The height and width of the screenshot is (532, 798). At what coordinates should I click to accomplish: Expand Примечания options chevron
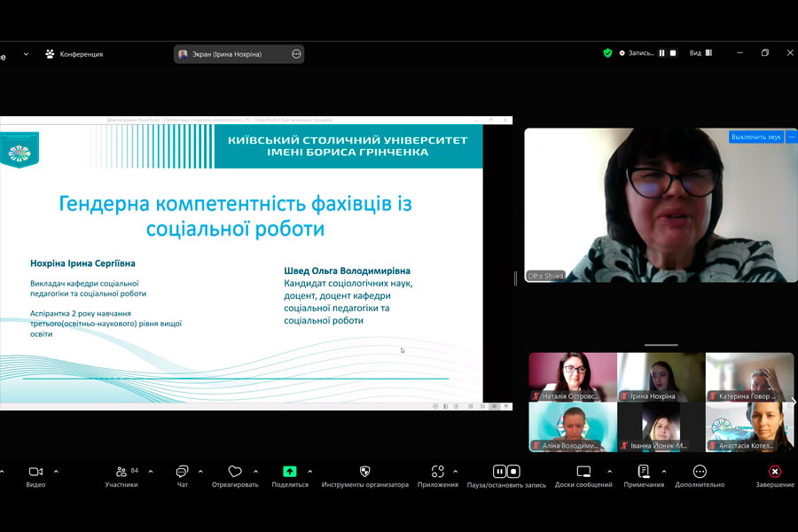click(x=663, y=472)
